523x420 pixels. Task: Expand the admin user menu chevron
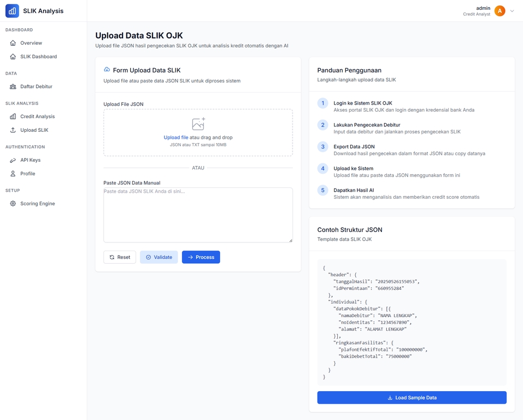[512, 11]
